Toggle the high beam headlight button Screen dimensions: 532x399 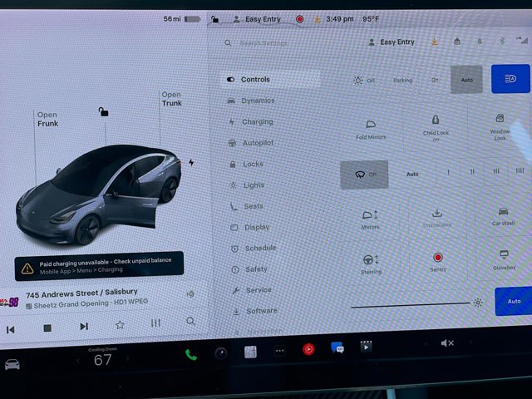(510, 79)
